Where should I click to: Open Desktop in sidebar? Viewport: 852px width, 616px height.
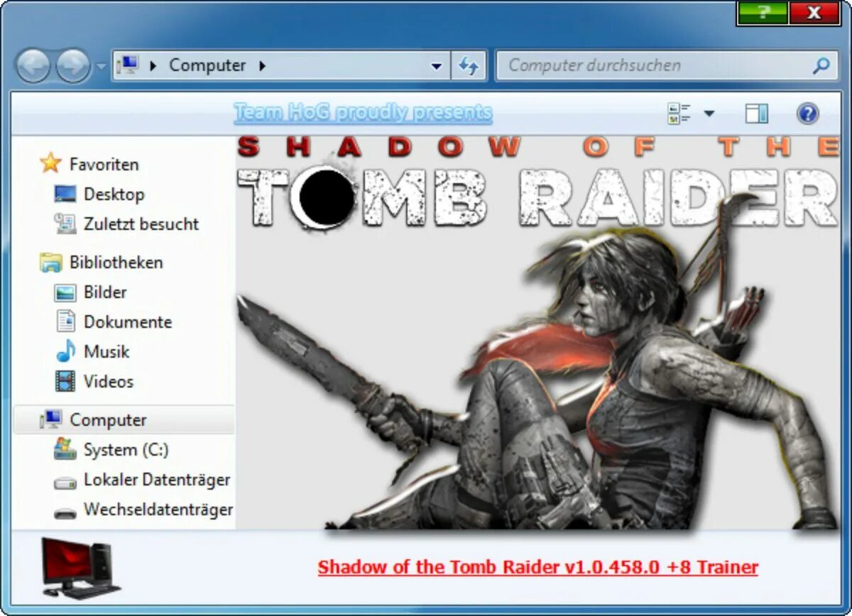click(114, 194)
